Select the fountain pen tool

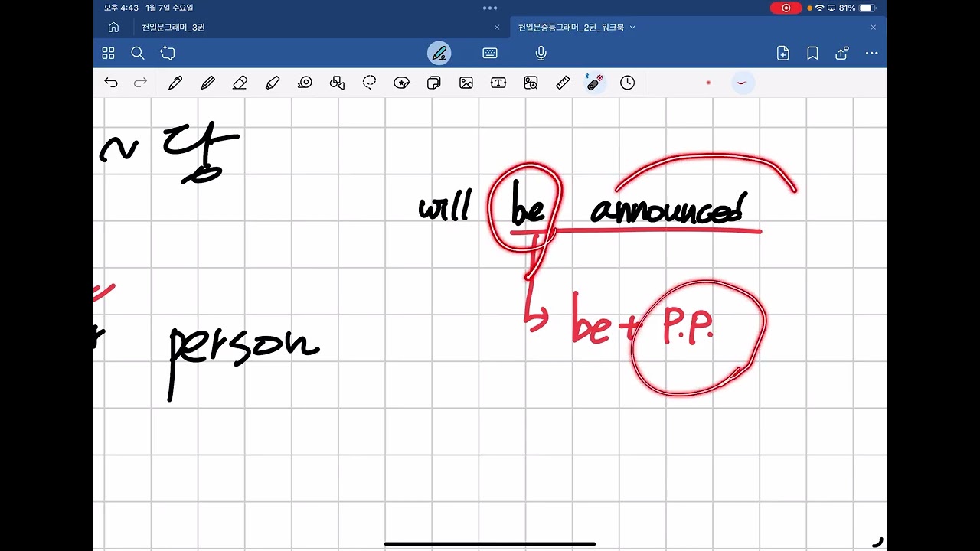(175, 83)
